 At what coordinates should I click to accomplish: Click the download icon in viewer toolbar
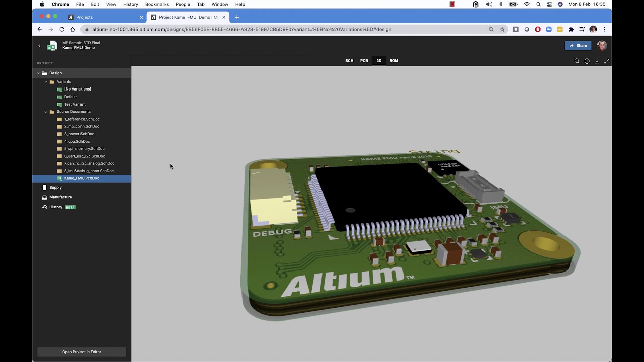coord(597,61)
